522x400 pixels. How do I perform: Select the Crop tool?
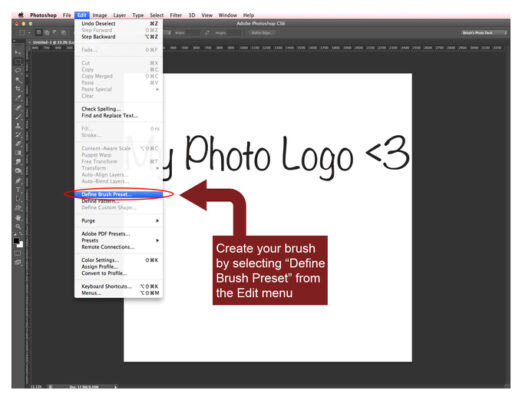coord(18,89)
